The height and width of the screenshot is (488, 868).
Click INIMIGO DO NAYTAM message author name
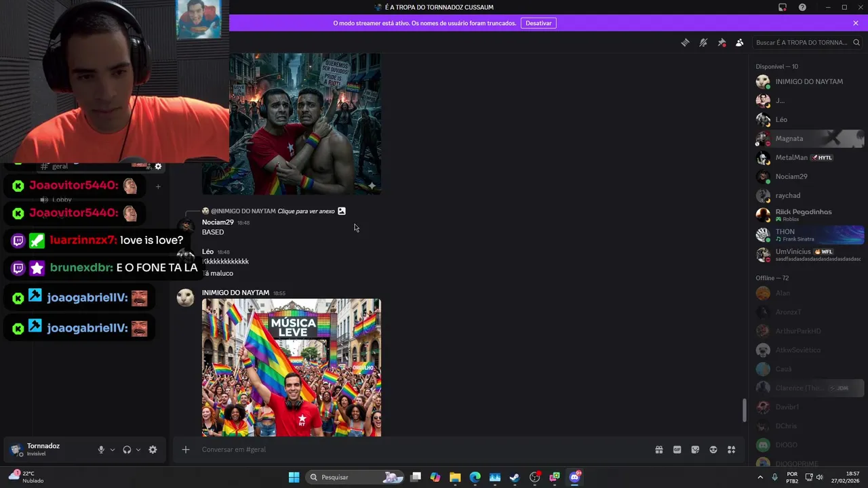(235, 293)
